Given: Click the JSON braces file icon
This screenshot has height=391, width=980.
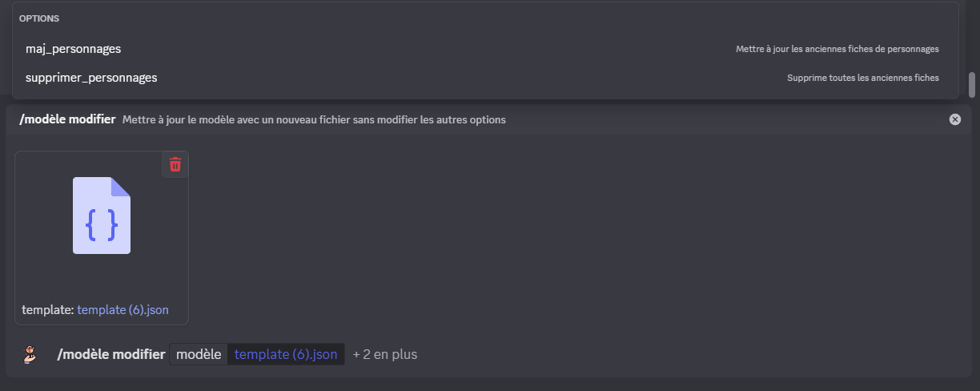Looking at the screenshot, I should 102,216.
